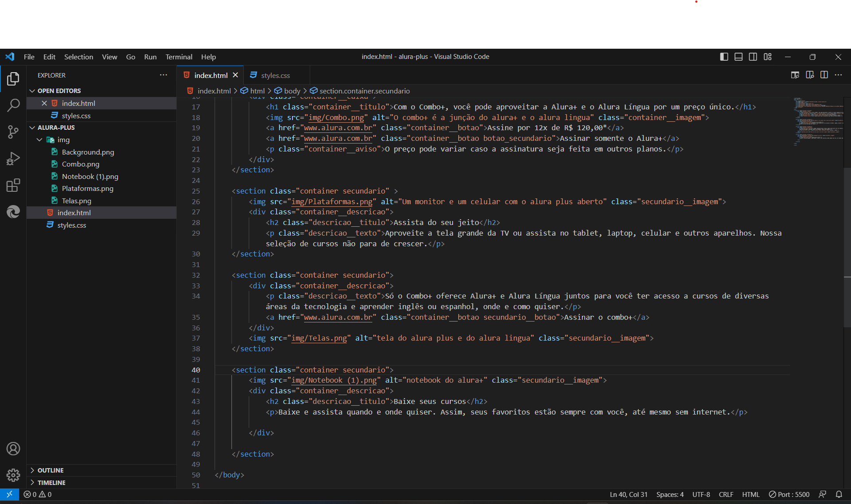Open the Edge browser tools icon

coord(13,212)
